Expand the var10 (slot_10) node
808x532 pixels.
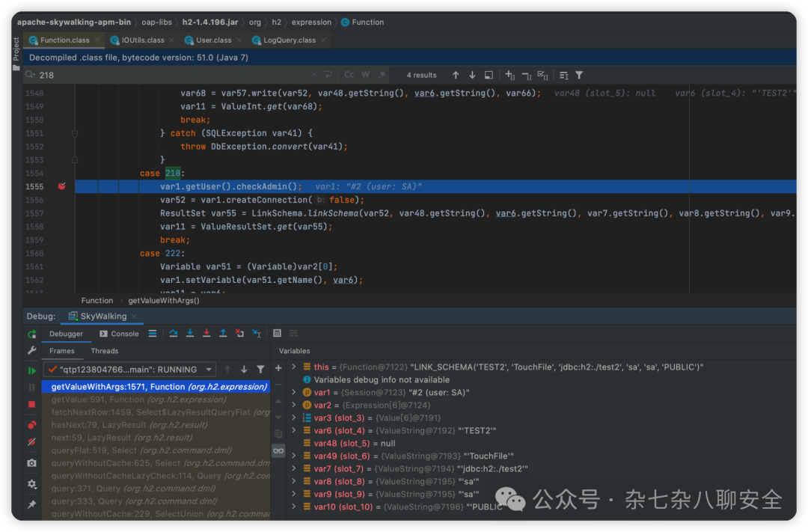tap(294, 507)
